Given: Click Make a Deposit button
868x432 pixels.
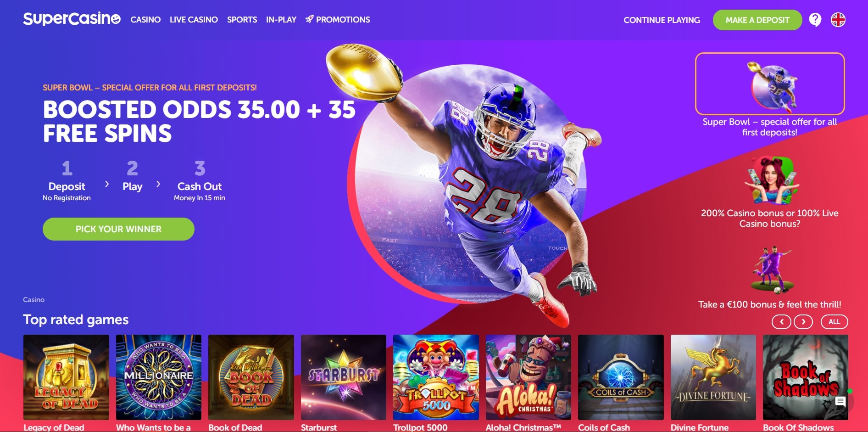Looking at the screenshot, I should click(757, 20).
